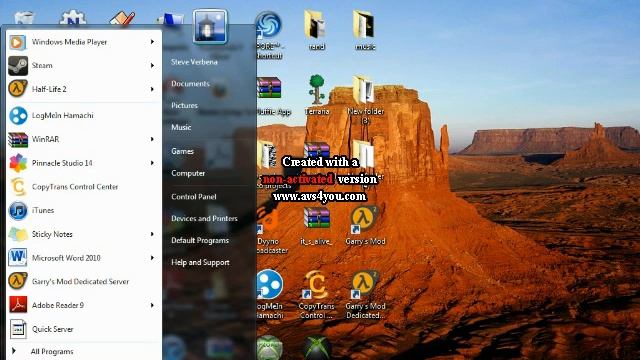Screen dimensions: 640x360
Task: Select the Dyyno Broadcaster desktop shortcut
Action: click(x=270, y=231)
